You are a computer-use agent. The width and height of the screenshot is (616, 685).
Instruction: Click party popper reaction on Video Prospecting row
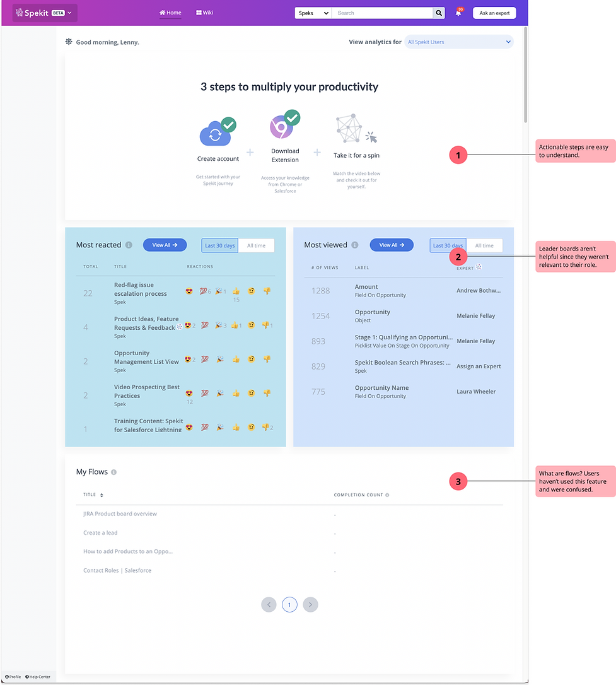tap(220, 393)
